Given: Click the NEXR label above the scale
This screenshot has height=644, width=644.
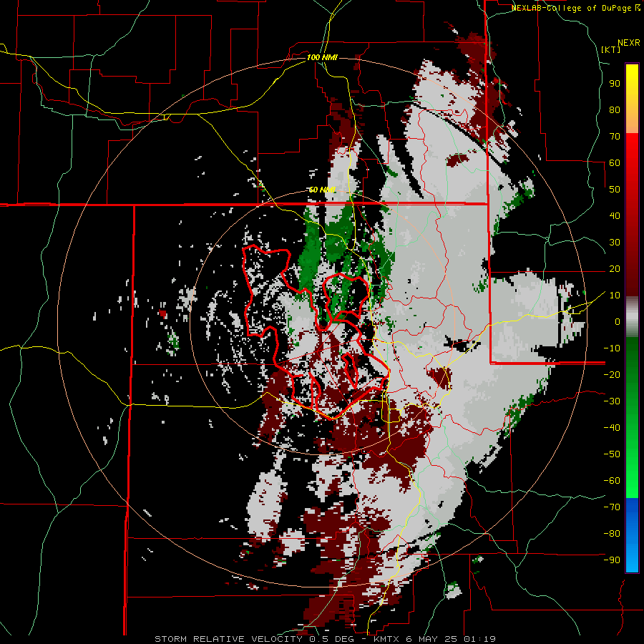Looking at the screenshot, I should [x=629, y=43].
